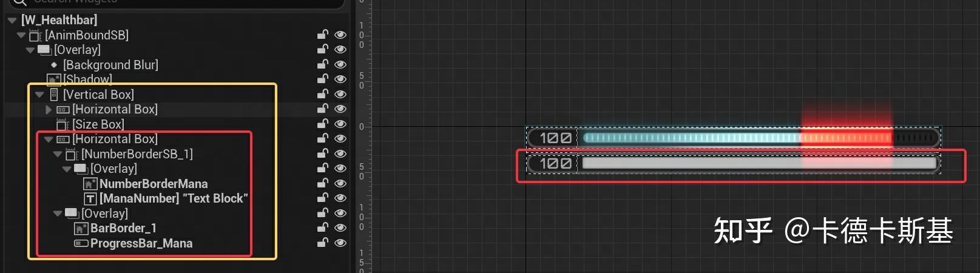Screen dimensions: 980x273
Task: Select NumberBorderMana in the hierarchy
Action: (154, 184)
